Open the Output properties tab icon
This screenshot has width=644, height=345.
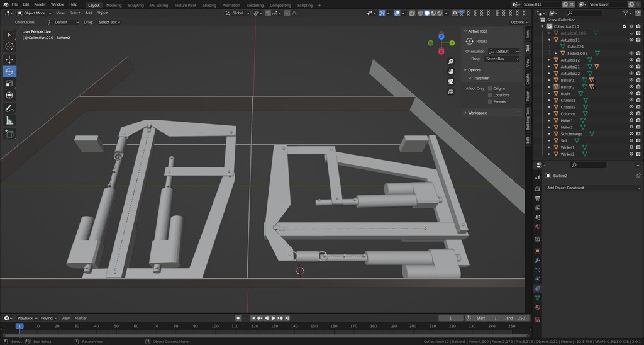538,198
